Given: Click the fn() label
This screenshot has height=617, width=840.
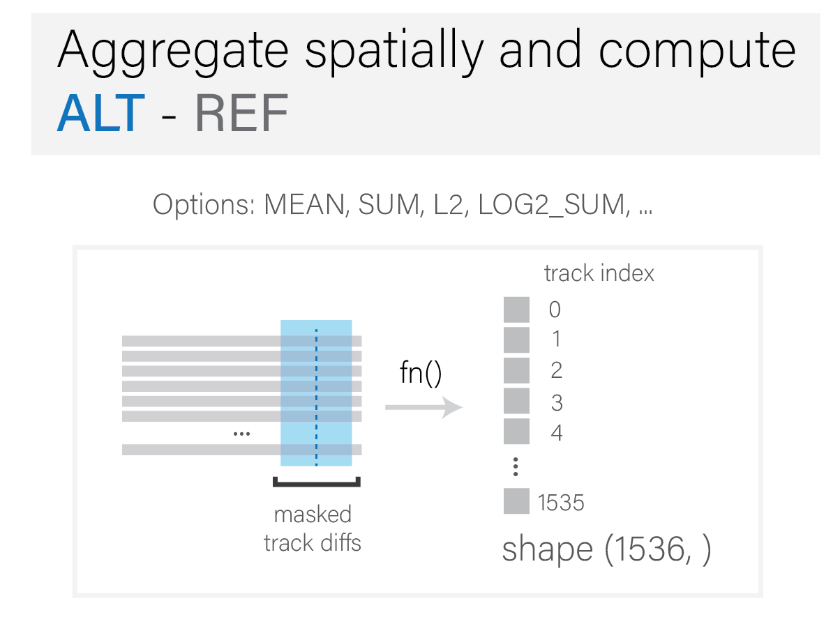Looking at the screenshot, I should tap(421, 374).
